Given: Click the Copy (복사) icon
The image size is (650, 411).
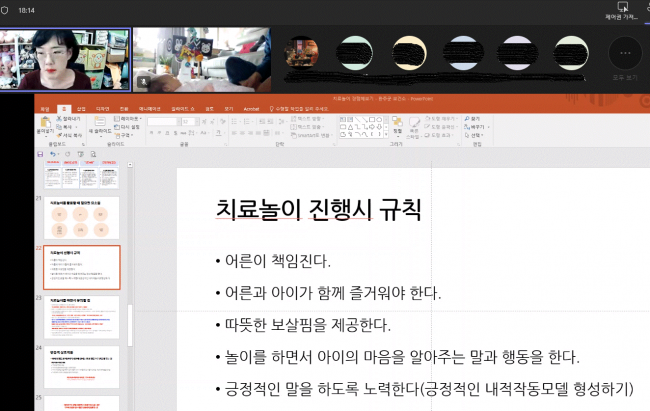Looking at the screenshot, I should 59,127.
